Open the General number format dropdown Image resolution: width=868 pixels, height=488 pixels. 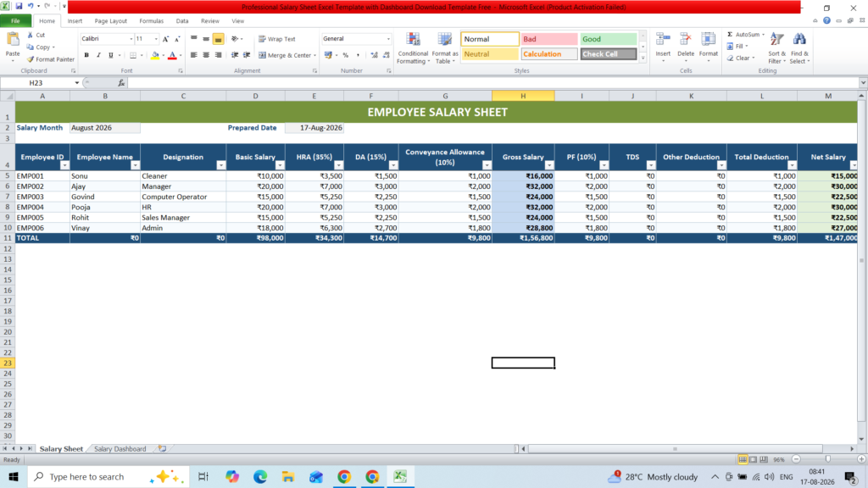pyautogui.click(x=388, y=39)
